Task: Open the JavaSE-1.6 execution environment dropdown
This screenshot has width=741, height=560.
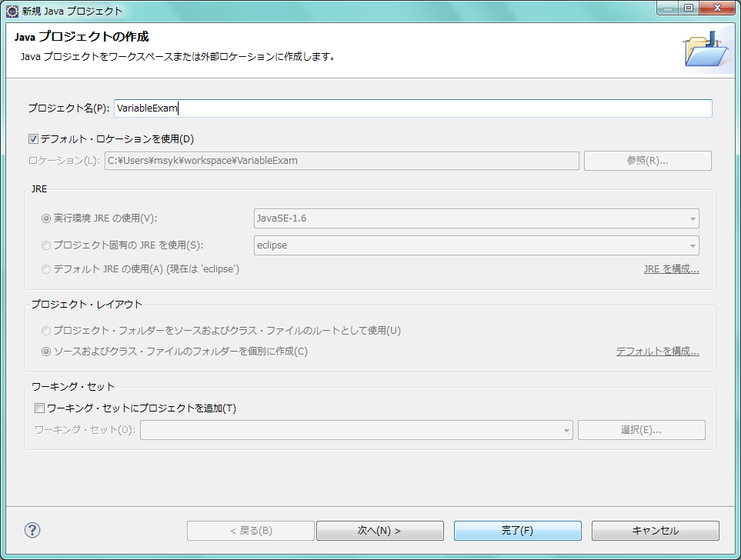Action: (476, 218)
